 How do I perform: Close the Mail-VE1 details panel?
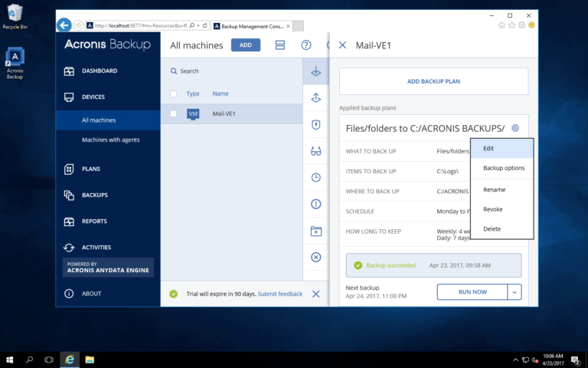(x=342, y=45)
